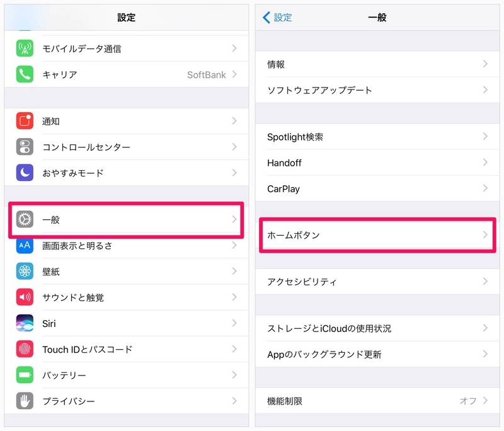This screenshot has width=504, height=431.
Task: Open the アクセシビリティ row
Action: (377, 282)
